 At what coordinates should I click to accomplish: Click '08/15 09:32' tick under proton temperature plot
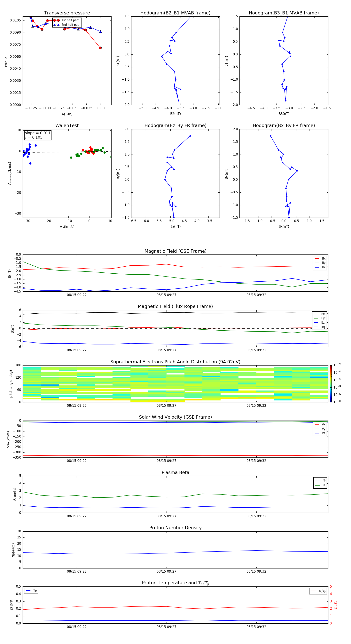[x=256, y=627]
